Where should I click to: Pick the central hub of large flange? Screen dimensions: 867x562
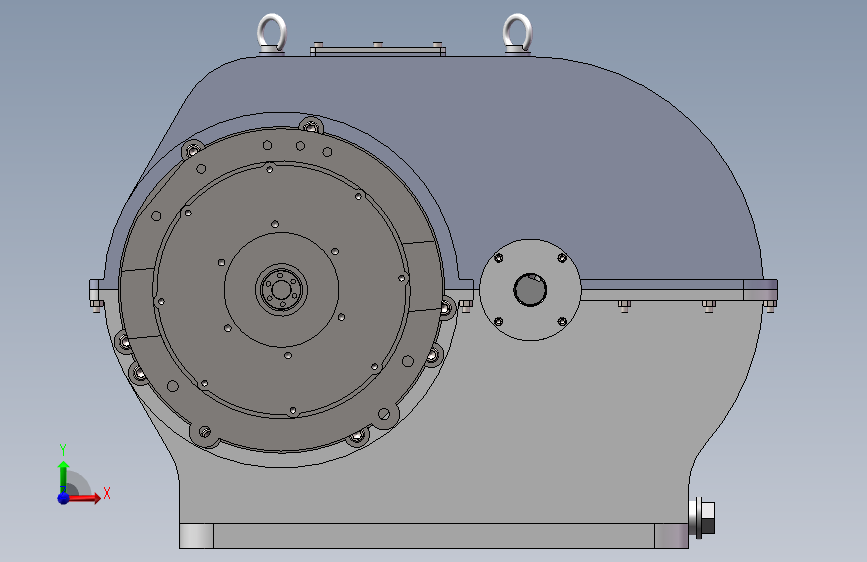[281, 290]
